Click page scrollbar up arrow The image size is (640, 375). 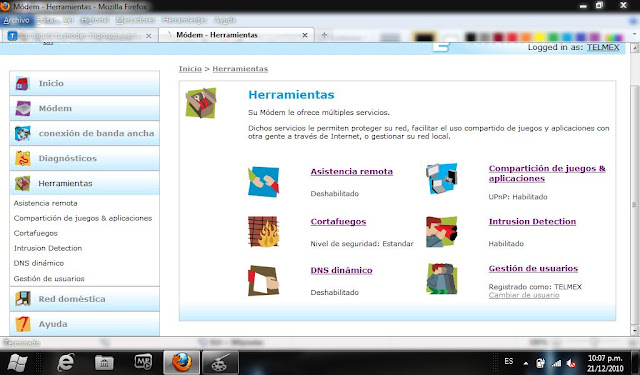point(635,48)
